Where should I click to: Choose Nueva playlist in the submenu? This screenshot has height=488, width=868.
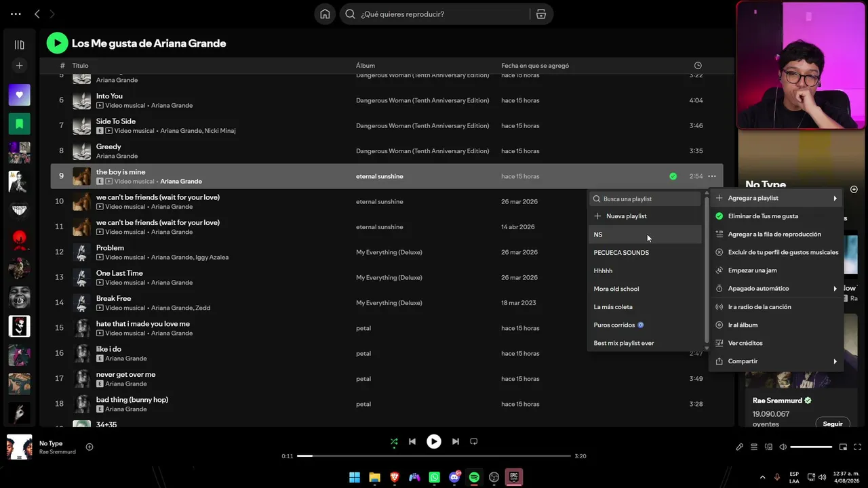pos(645,216)
